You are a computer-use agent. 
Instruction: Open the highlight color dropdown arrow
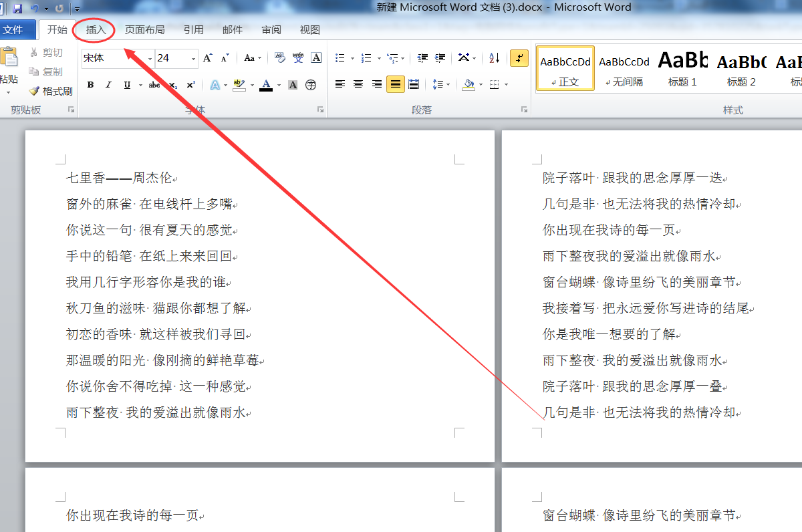pyautogui.click(x=252, y=85)
